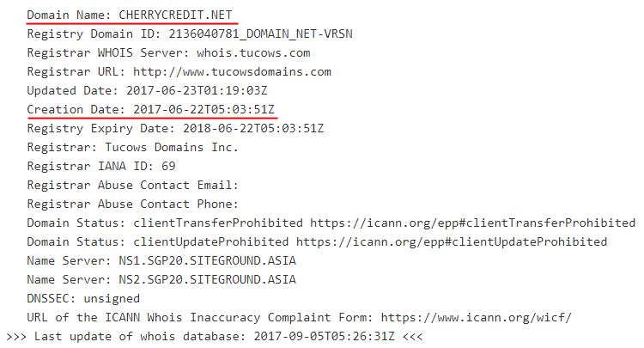This screenshot has width=644, height=348.
Task: Click the Registrar IANA ID 69
Action: pyautogui.click(x=168, y=167)
